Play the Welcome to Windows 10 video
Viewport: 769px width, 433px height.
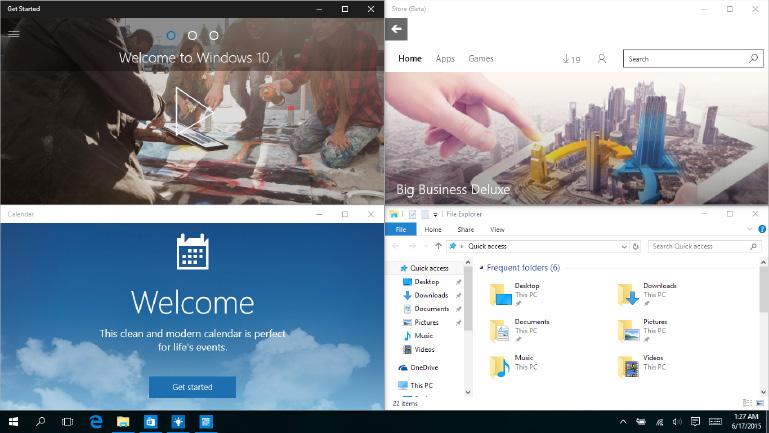[193, 112]
